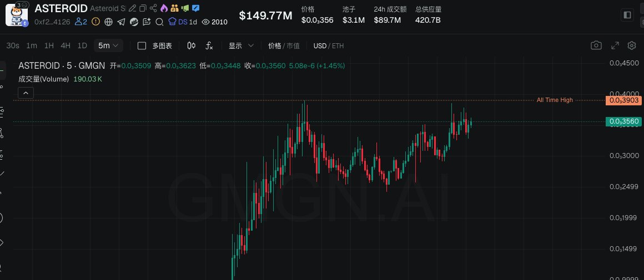The image size is (644, 280).
Task: Click the 池子 pool value $3.1M
Action: (x=353, y=19)
